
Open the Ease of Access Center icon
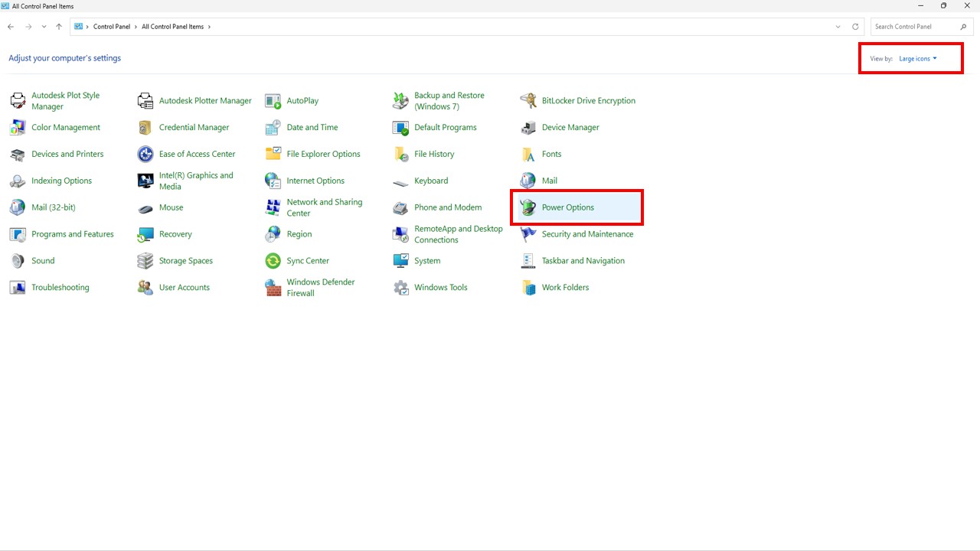[x=145, y=155]
